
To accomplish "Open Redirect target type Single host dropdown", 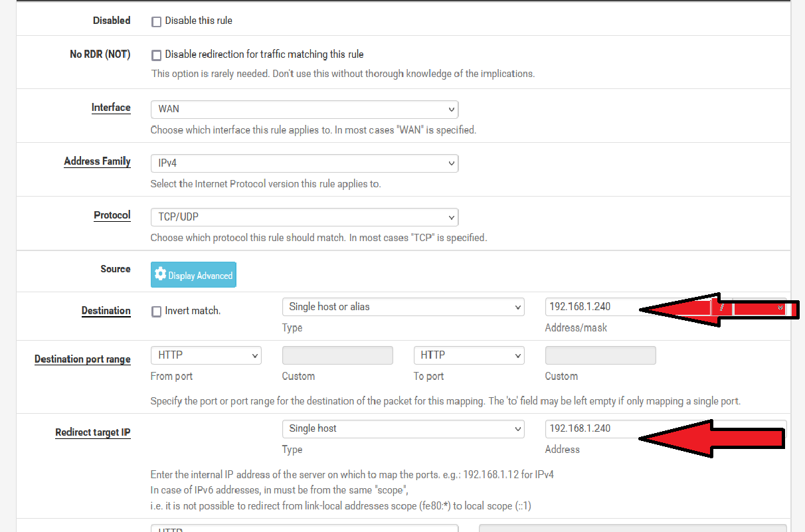I will [x=403, y=429].
